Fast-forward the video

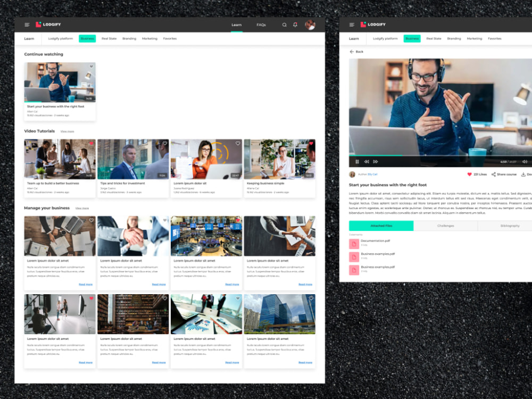(376, 162)
